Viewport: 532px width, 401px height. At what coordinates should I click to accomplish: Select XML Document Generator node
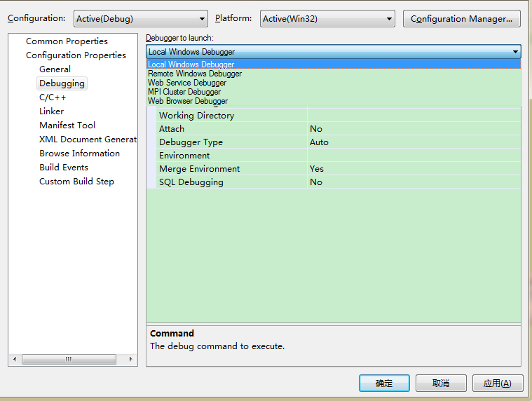[x=88, y=139]
